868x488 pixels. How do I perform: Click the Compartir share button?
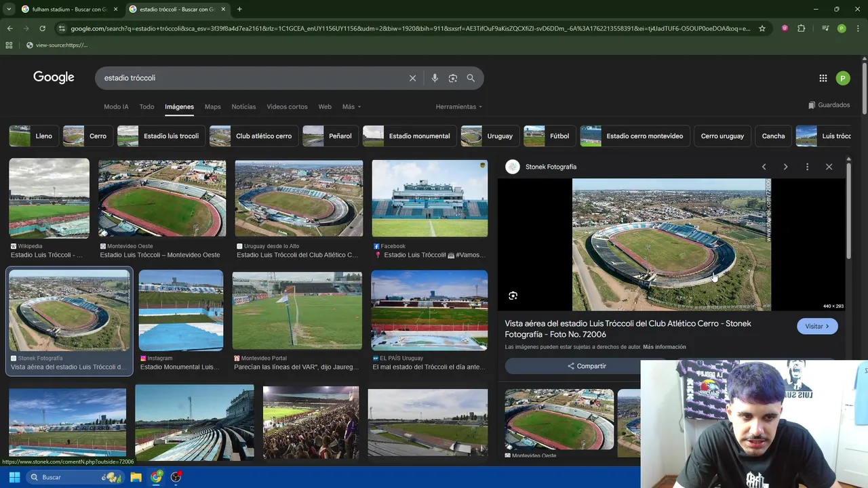587,366
